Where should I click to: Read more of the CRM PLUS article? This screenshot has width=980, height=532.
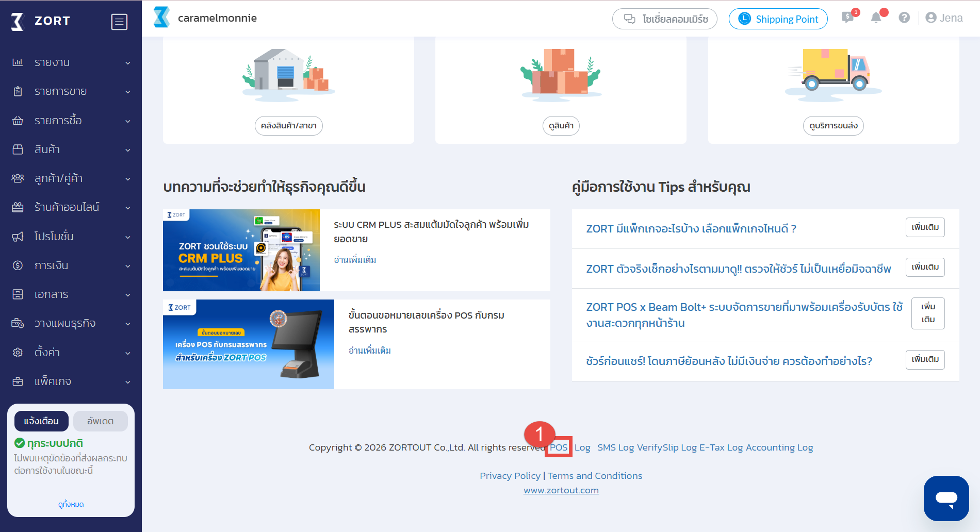(x=355, y=260)
